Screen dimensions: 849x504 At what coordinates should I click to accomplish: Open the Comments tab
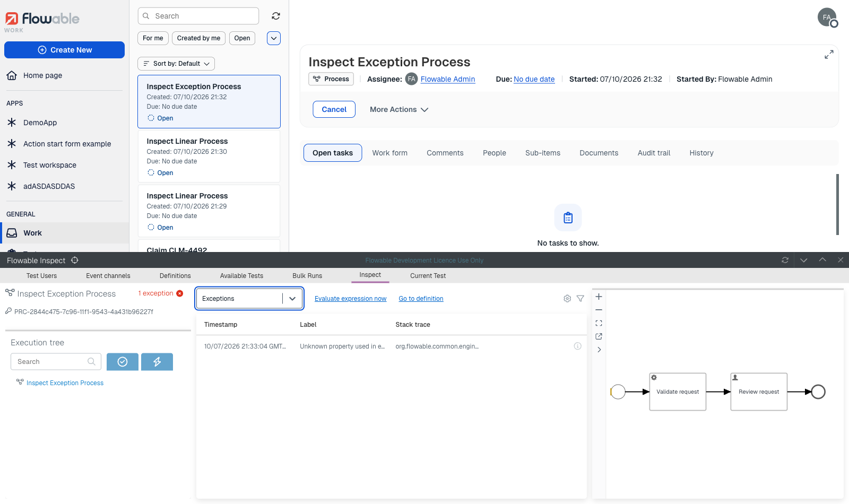tap(445, 153)
